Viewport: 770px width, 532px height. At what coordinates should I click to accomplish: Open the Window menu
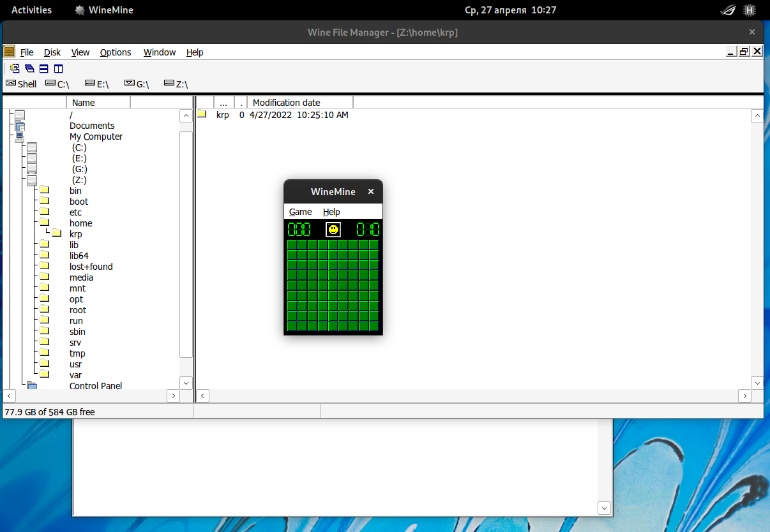coord(160,52)
